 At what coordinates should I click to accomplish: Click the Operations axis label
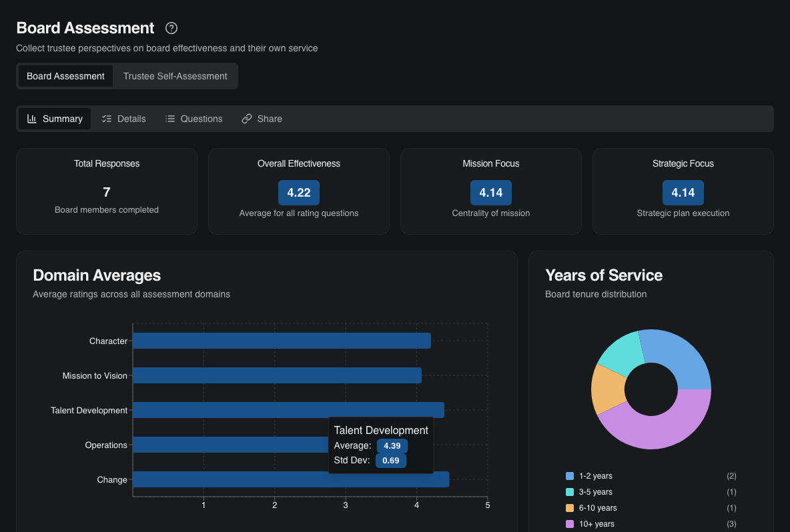coord(106,445)
